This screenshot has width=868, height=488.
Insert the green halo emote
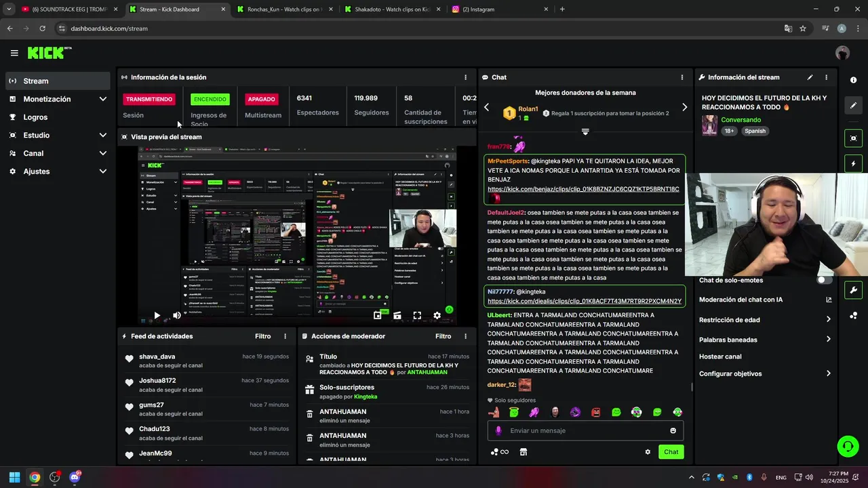[x=514, y=412]
